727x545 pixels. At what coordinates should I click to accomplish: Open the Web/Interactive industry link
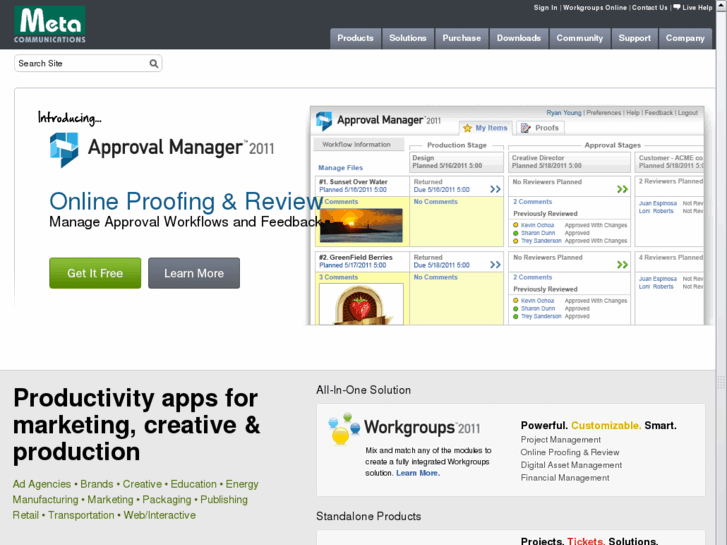coord(159,515)
